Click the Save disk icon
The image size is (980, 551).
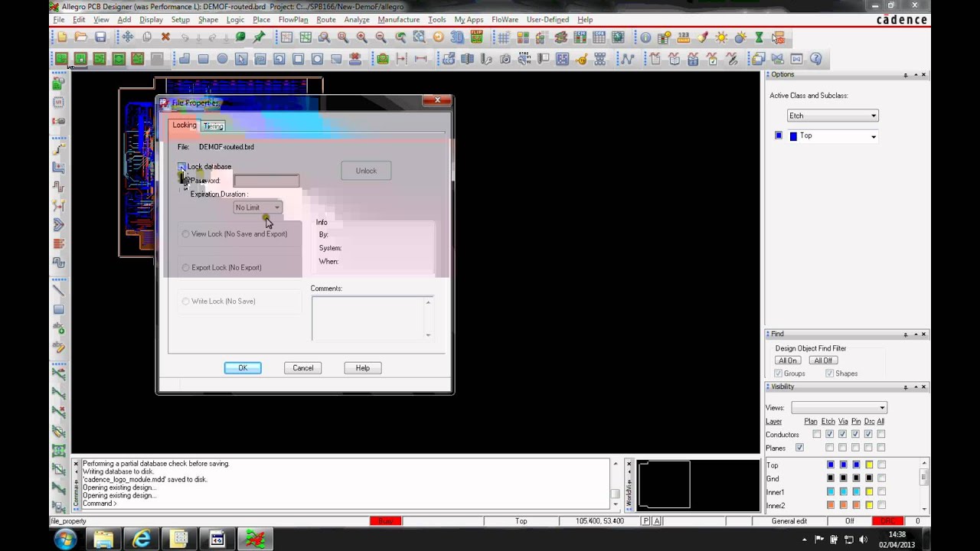(100, 37)
